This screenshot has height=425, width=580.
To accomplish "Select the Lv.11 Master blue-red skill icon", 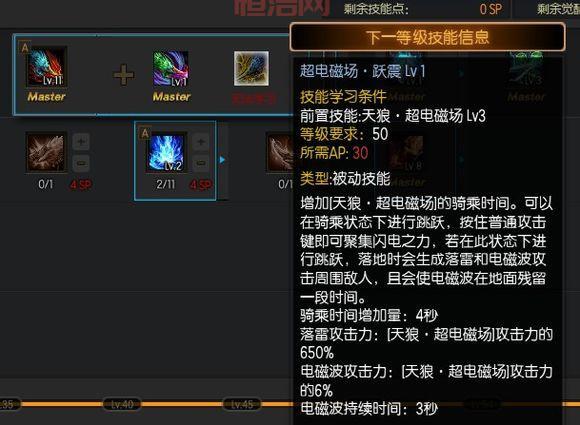I will [46, 66].
